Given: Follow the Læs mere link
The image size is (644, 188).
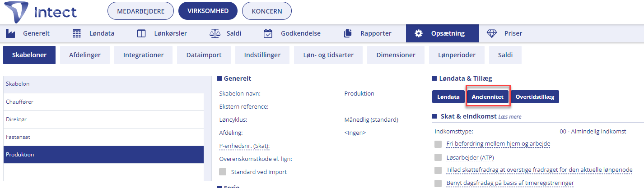Looking at the screenshot, I should tap(510, 117).
